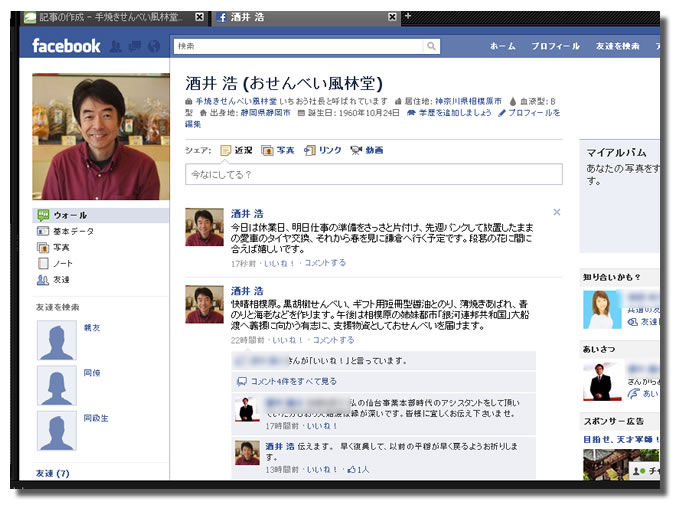This screenshot has height=514, width=690.
Task: Click the 親友 silhouette thumbnail
Action: point(57,340)
